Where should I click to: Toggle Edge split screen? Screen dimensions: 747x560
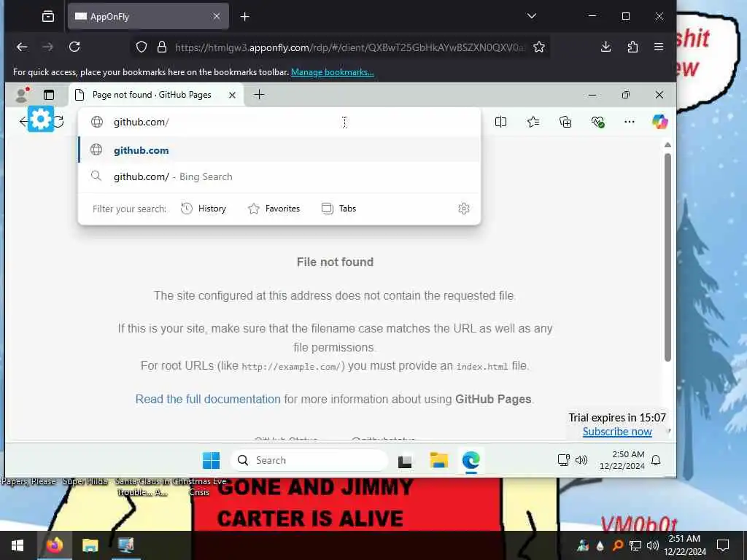(500, 122)
